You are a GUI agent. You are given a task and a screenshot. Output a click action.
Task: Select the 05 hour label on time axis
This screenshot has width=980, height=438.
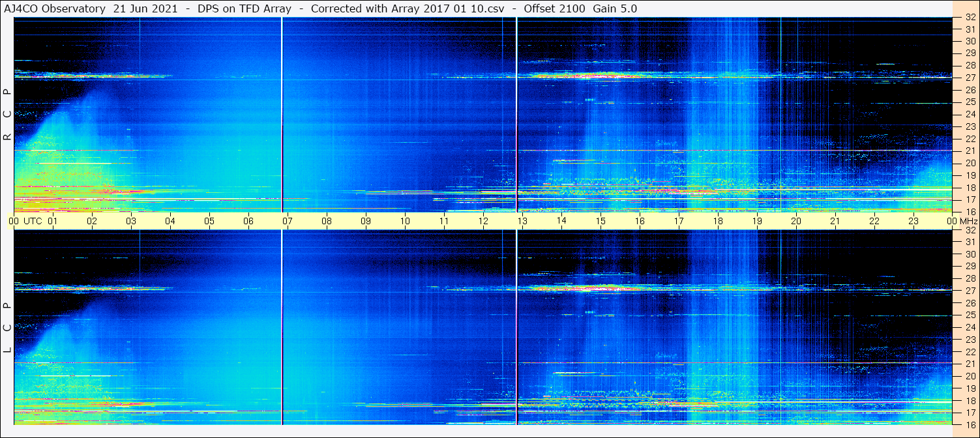click(209, 221)
